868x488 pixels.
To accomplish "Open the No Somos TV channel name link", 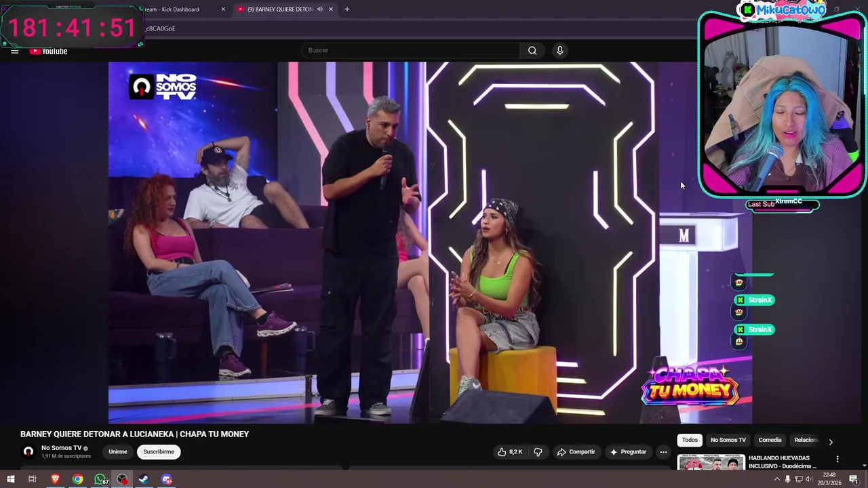I will point(61,448).
